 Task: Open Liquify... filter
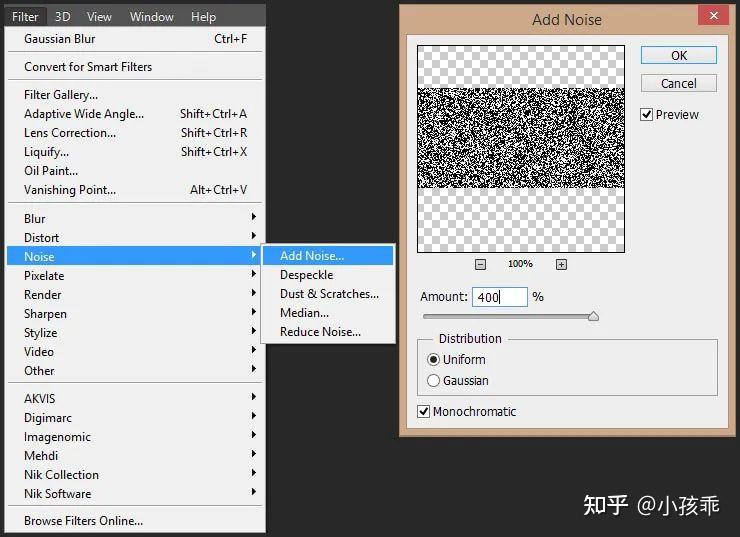click(x=135, y=152)
